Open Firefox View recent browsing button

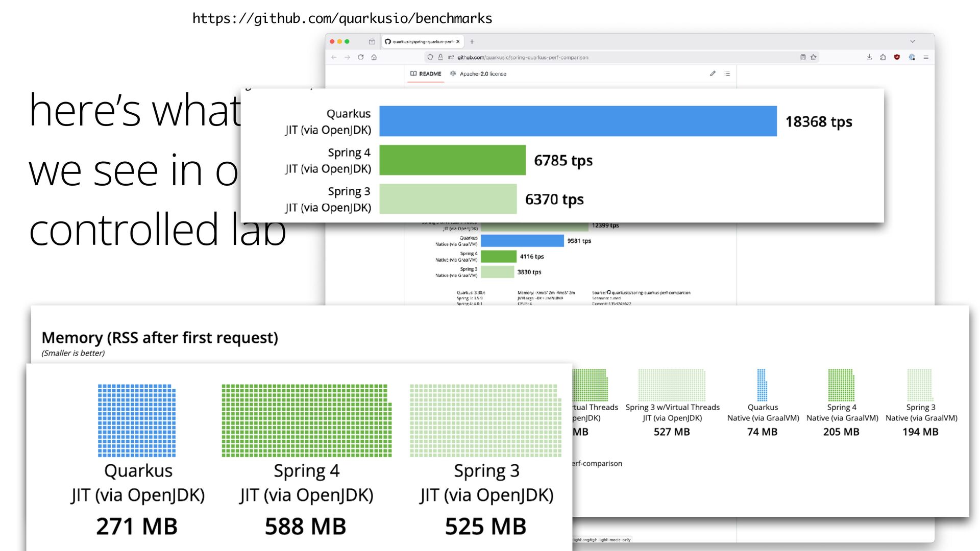coord(372,41)
